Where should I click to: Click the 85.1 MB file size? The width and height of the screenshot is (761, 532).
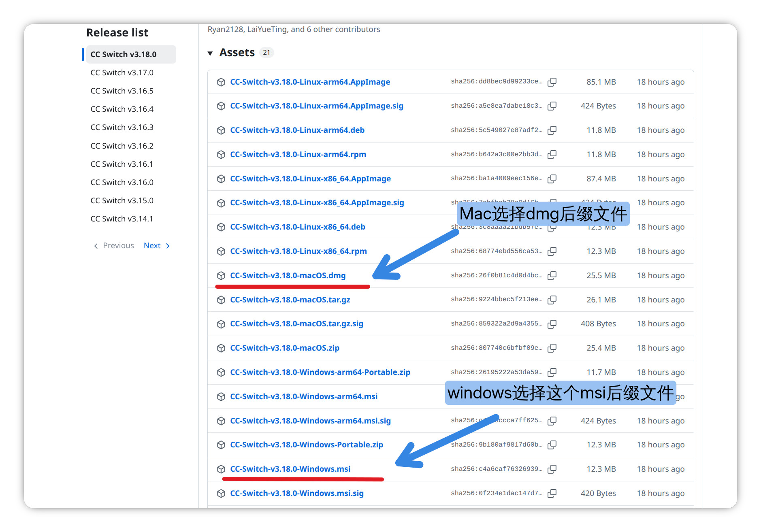(x=601, y=82)
